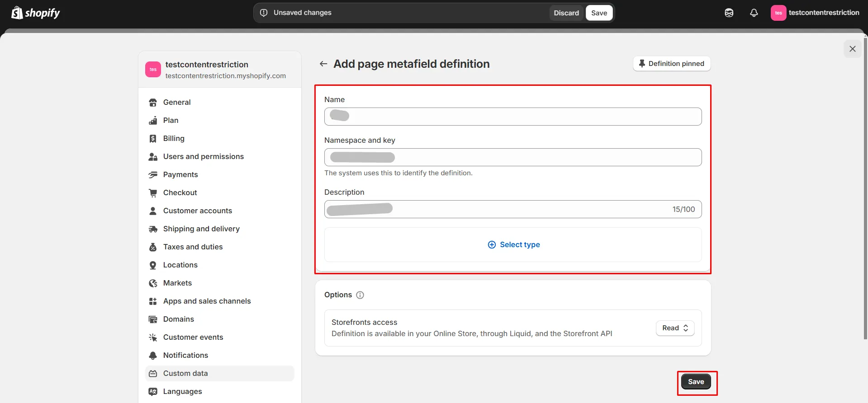Click the Payments icon

tap(153, 175)
